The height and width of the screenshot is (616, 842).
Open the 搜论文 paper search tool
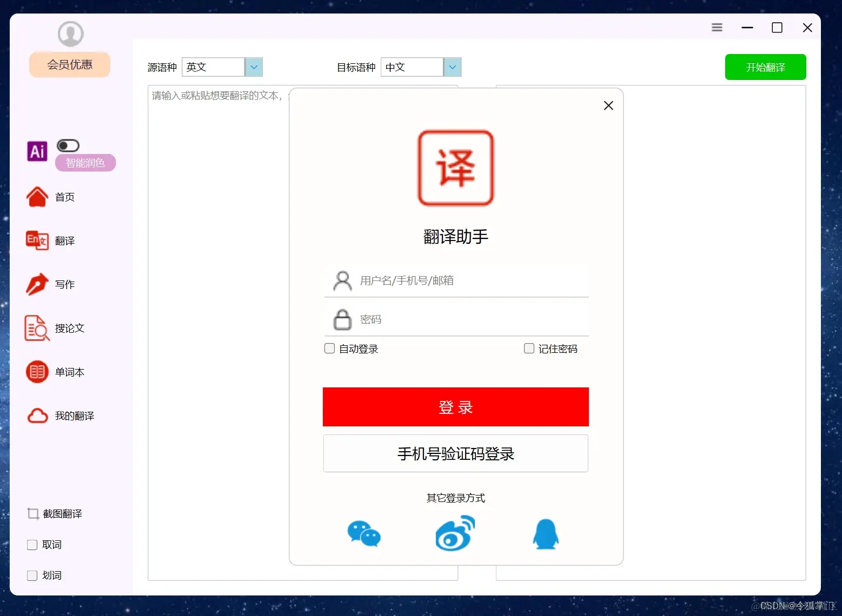tap(36, 328)
